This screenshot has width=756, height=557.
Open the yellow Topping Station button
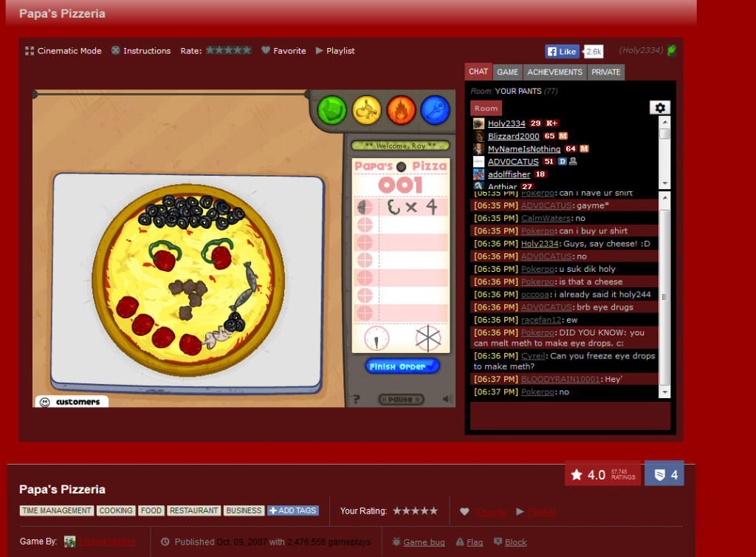click(x=366, y=110)
